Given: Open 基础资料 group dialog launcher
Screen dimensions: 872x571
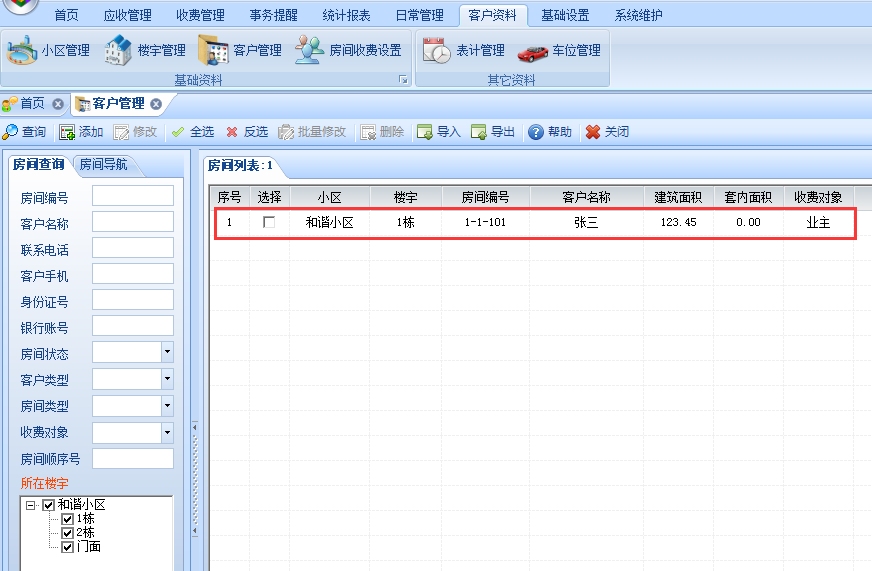Looking at the screenshot, I should pyautogui.click(x=403, y=80).
